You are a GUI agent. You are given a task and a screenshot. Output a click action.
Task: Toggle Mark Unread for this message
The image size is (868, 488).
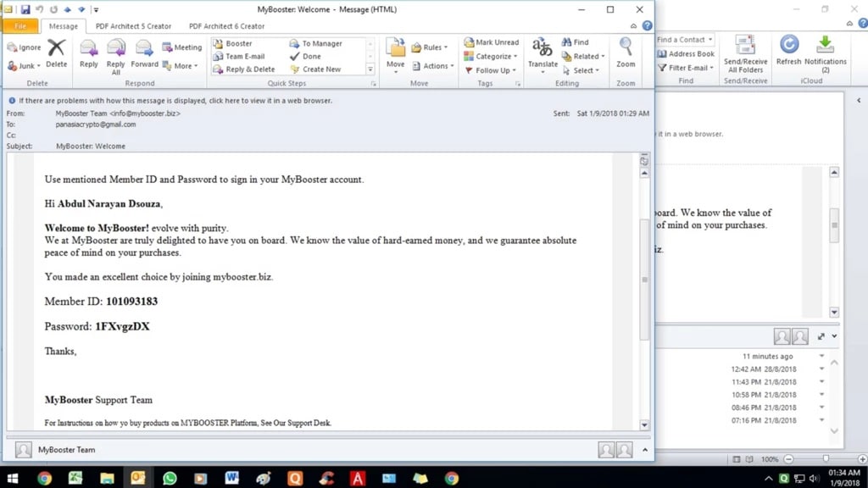pos(491,42)
